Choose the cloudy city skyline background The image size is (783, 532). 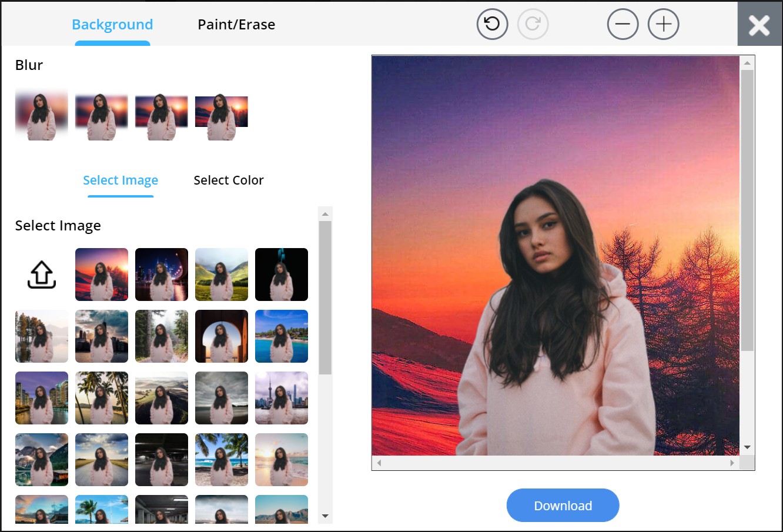(x=102, y=336)
